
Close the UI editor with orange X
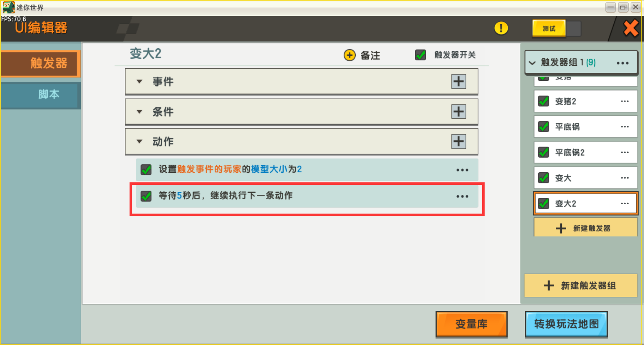pos(631,28)
